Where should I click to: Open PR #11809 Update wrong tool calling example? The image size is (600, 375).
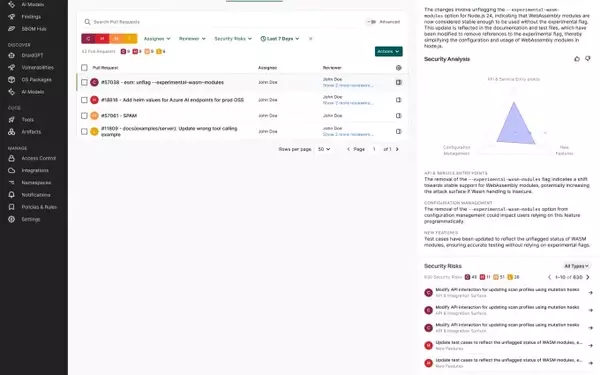coord(169,131)
